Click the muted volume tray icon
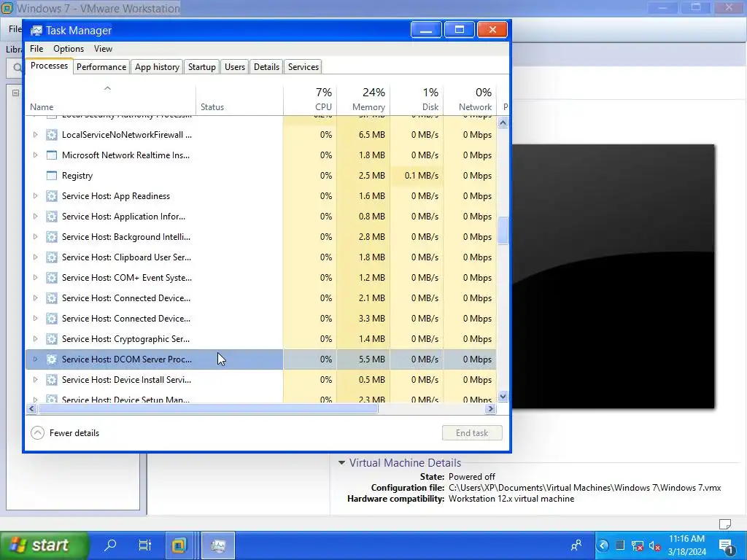Screen dimensions: 747x560 [654, 545]
